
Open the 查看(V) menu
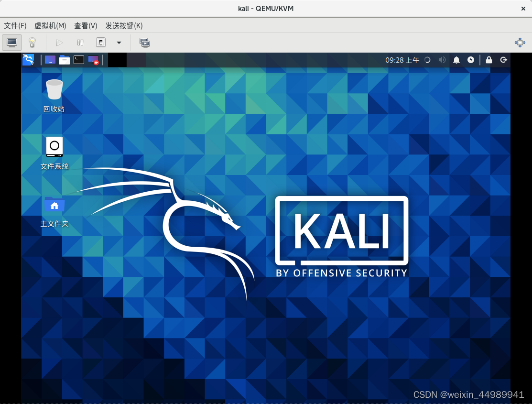pyautogui.click(x=86, y=26)
